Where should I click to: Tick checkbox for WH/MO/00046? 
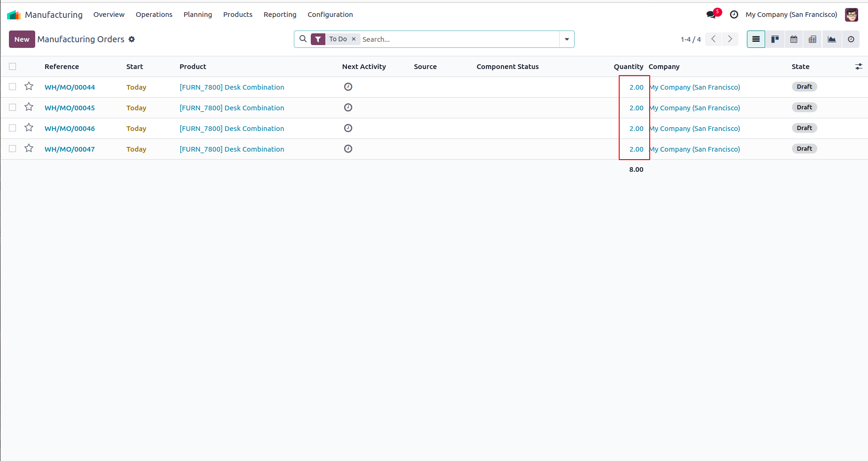(x=13, y=128)
